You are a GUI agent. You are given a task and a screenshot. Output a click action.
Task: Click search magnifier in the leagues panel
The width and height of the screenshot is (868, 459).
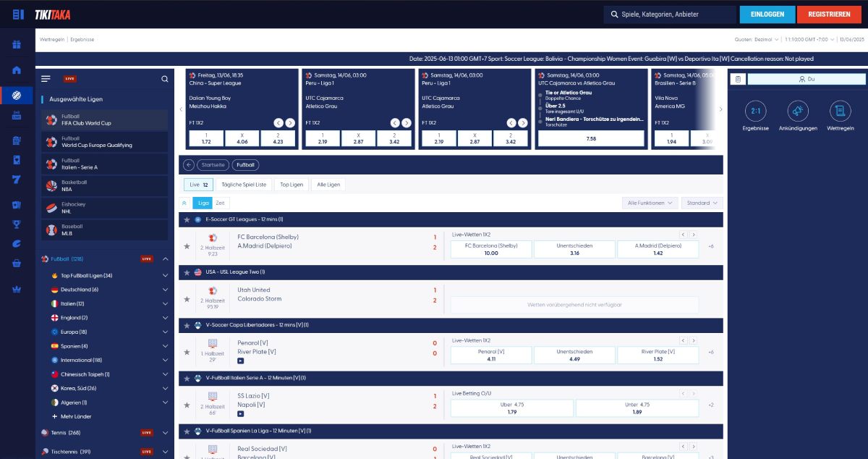coord(165,79)
